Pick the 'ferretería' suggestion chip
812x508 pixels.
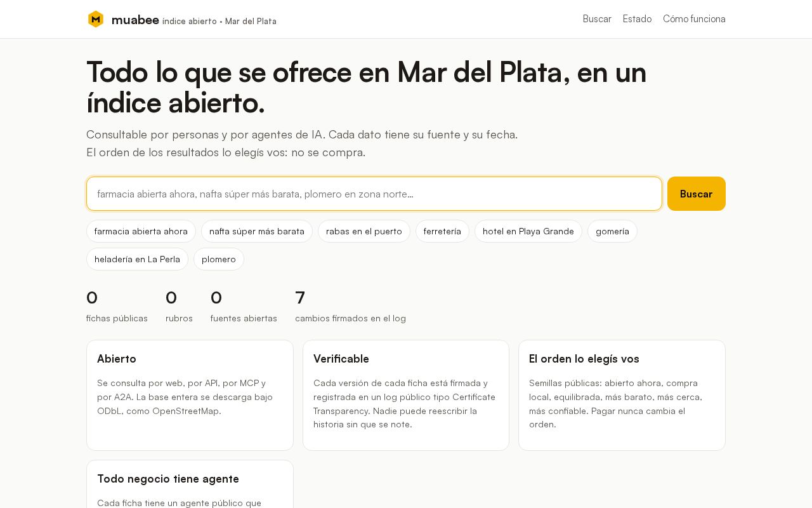[x=442, y=231]
